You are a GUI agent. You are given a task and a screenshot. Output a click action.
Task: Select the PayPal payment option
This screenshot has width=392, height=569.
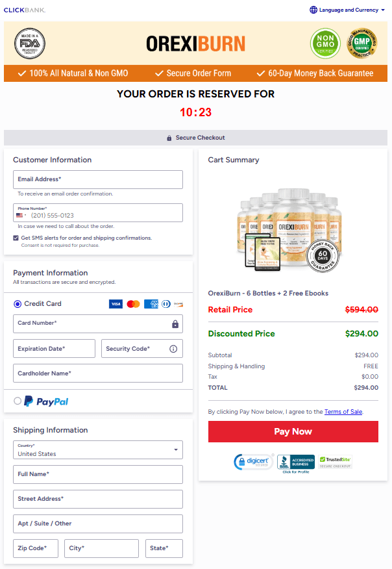18,401
